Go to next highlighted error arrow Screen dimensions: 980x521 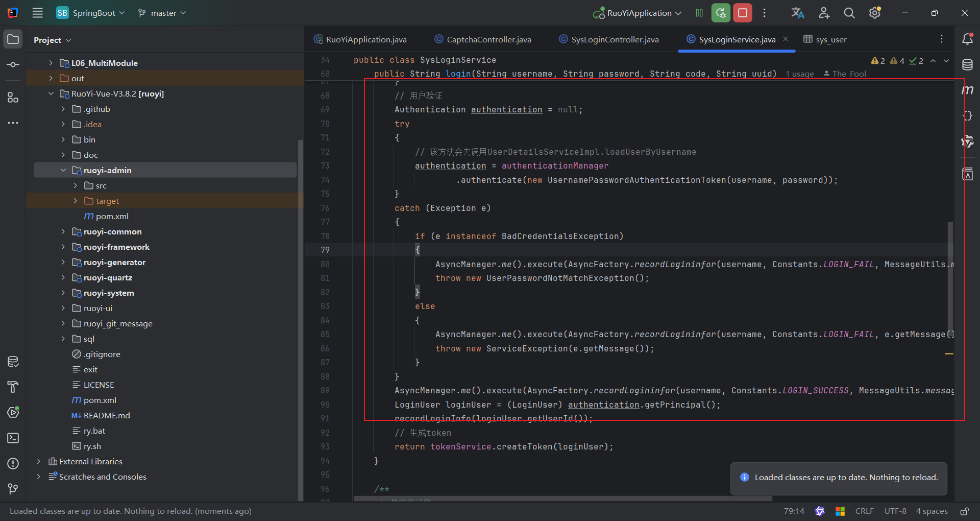click(x=946, y=61)
